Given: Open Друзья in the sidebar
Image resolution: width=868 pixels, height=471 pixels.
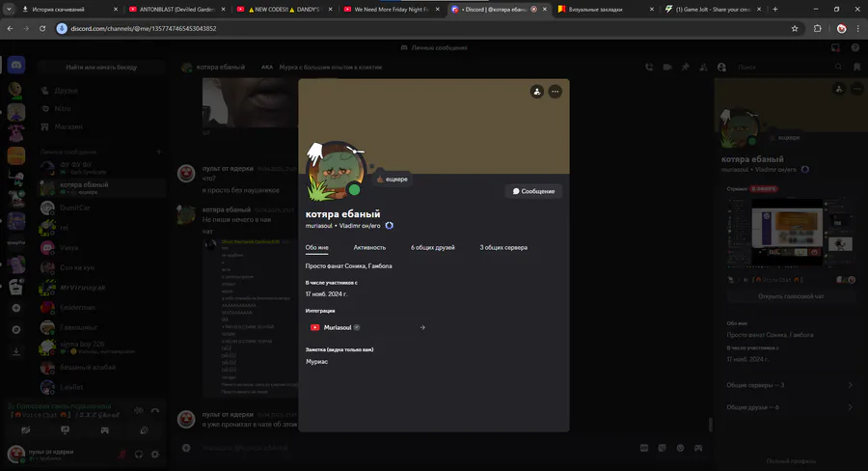Looking at the screenshot, I should pos(101,91).
